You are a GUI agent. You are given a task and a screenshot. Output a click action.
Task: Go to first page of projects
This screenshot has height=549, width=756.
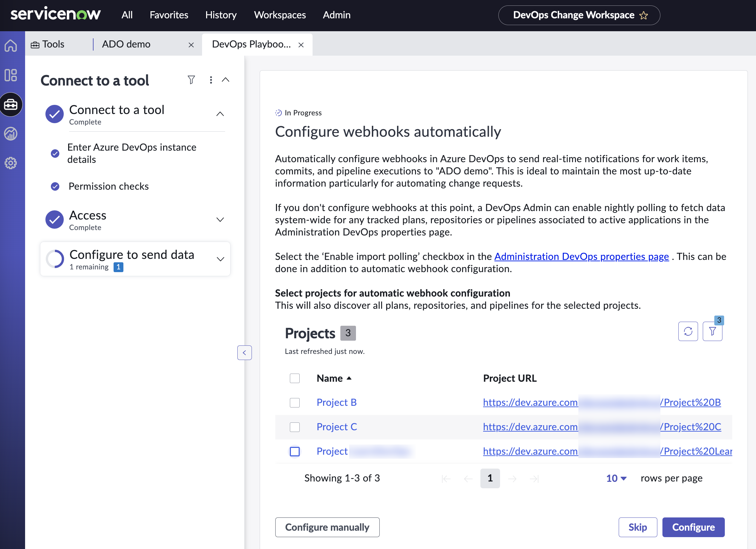[x=446, y=478]
